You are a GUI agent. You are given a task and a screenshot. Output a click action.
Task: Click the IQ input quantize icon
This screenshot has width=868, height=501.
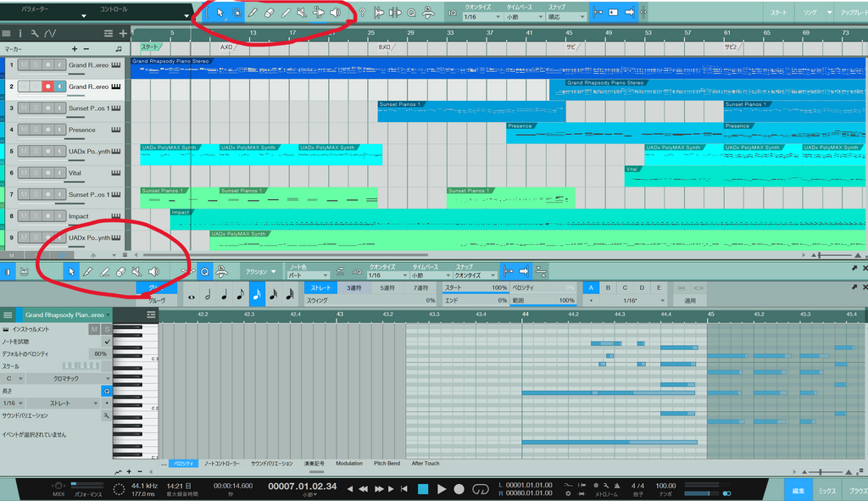tap(453, 13)
